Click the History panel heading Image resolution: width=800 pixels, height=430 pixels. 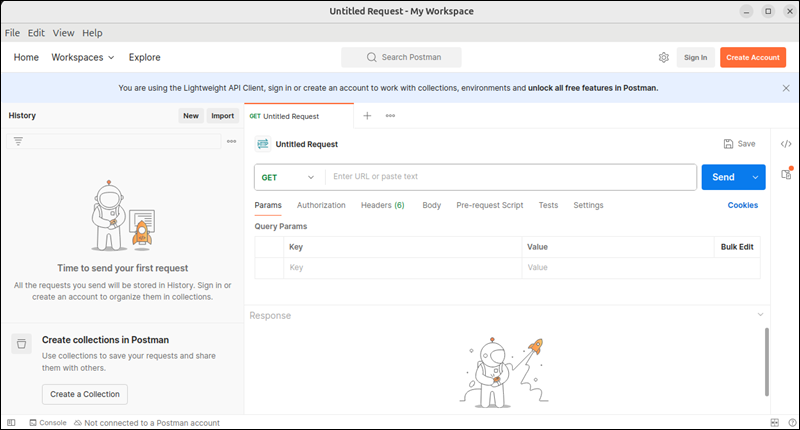pos(22,116)
